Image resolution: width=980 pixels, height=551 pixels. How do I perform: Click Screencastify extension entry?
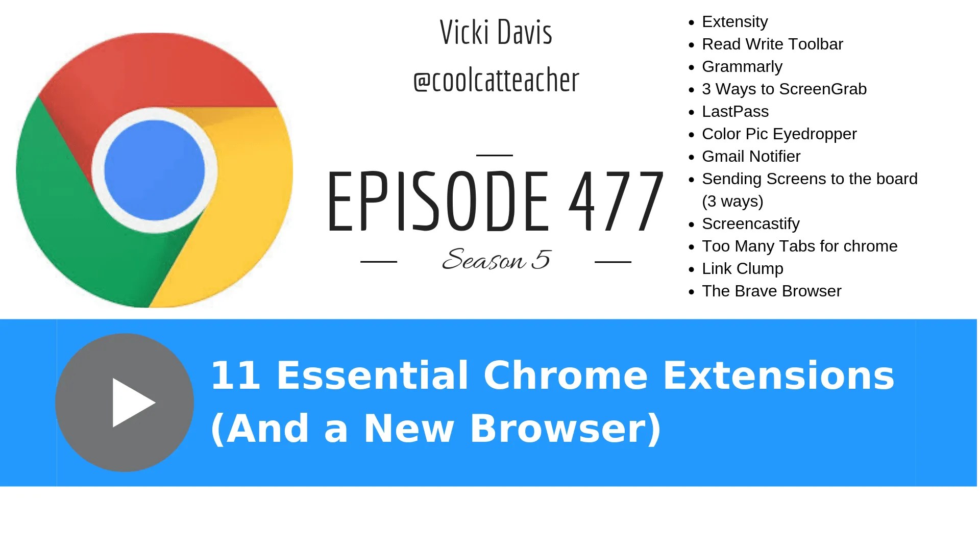click(x=741, y=224)
